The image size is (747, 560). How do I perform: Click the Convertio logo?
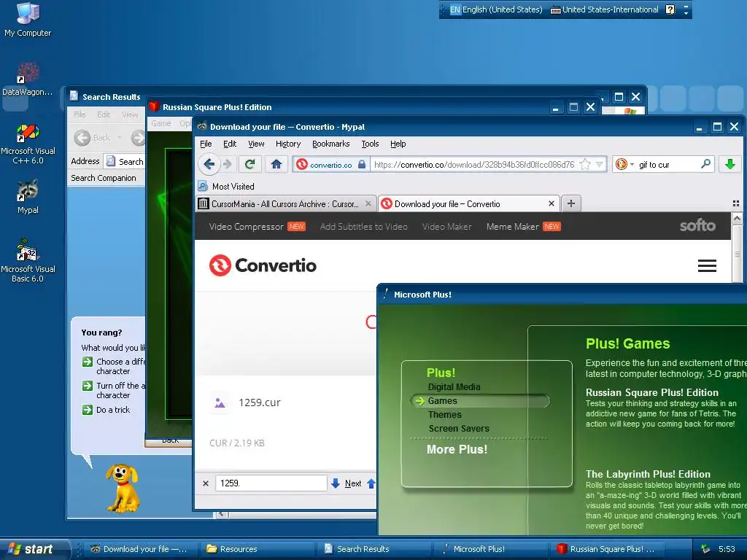(263, 265)
